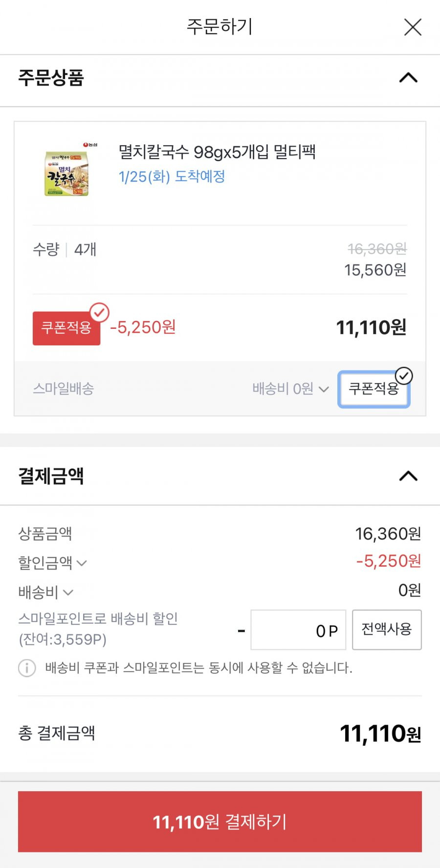Open 멸치칼국수 98gx5개입 멀티팩 product title
Viewport: 440px width, 868px height.
[217, 152]
